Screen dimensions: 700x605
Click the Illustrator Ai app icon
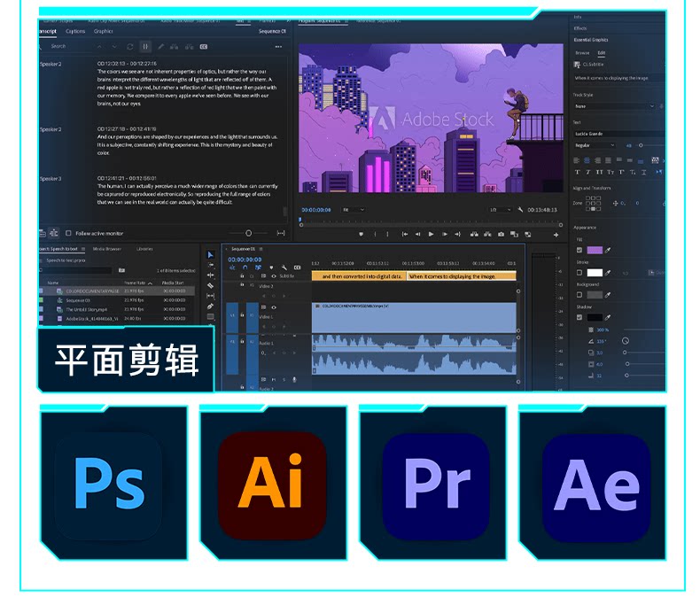pyautogui.click(x=272, y=485)
